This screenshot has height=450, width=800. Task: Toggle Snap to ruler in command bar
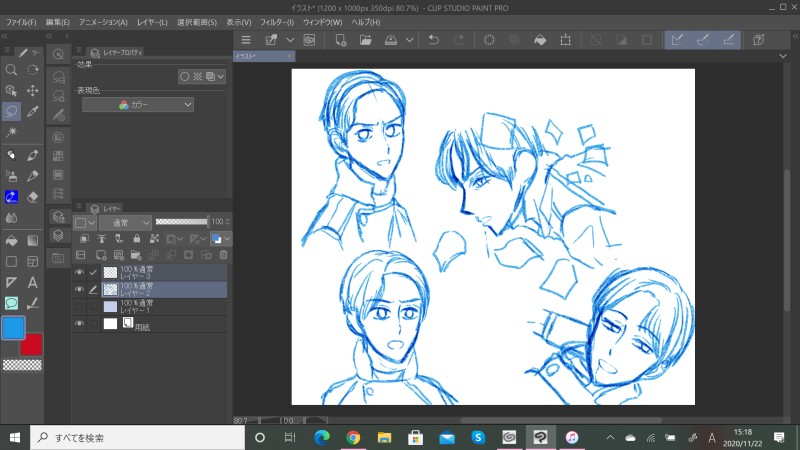tap(677, 40)
